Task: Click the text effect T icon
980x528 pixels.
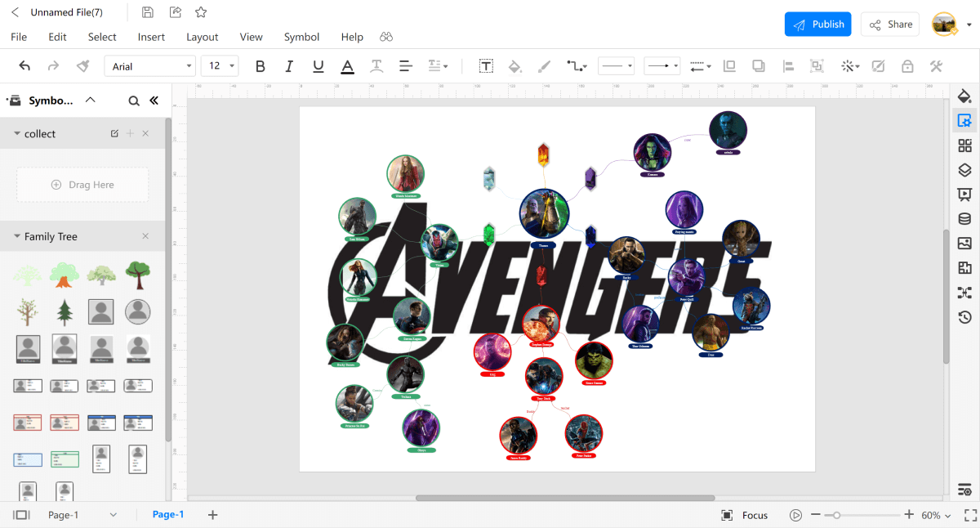Action: 376,66
